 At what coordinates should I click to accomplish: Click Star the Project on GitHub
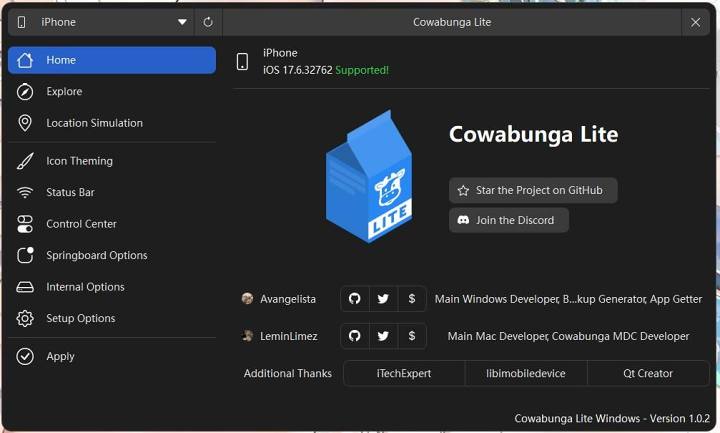click(x=532, y=190)
